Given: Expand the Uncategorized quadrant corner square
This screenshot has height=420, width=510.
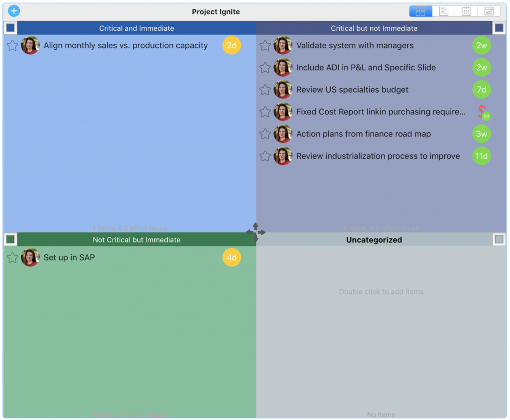Looking at the screenshot, I should click(x=499, y=239).
